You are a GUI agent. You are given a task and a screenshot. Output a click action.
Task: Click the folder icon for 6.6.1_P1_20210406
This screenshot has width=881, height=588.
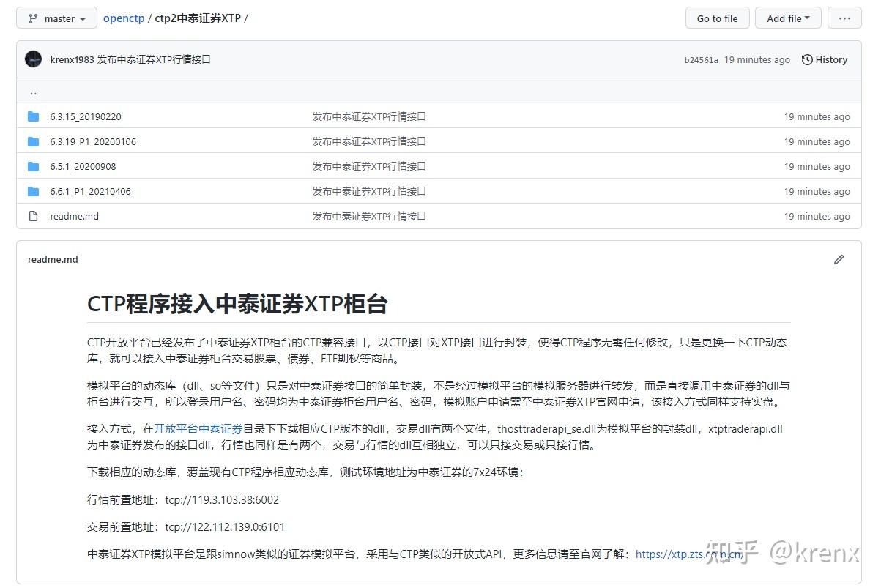34,190
